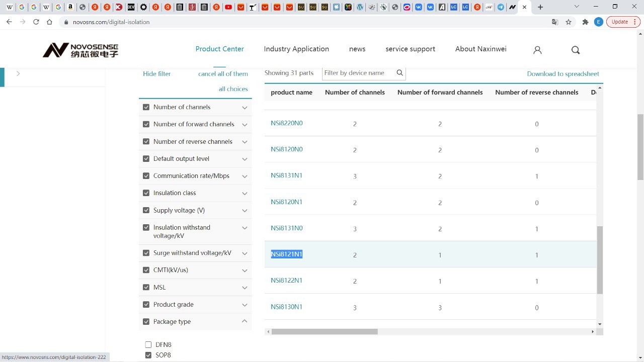Expand Communication rate/Mbps chevron
The height and width of the screenshot is (362, 644).
tap(245, 176)
